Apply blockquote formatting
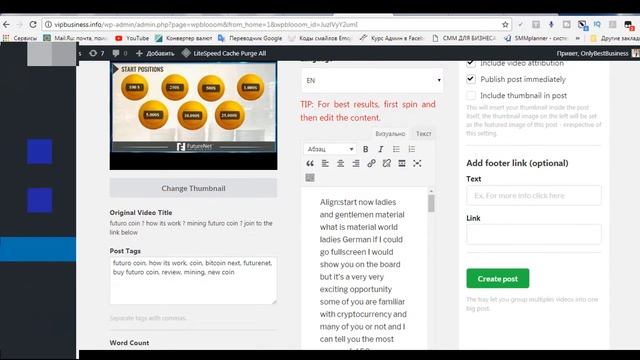Image resolution: width=640 pixels, height=360 pixels. click(310, 164)
